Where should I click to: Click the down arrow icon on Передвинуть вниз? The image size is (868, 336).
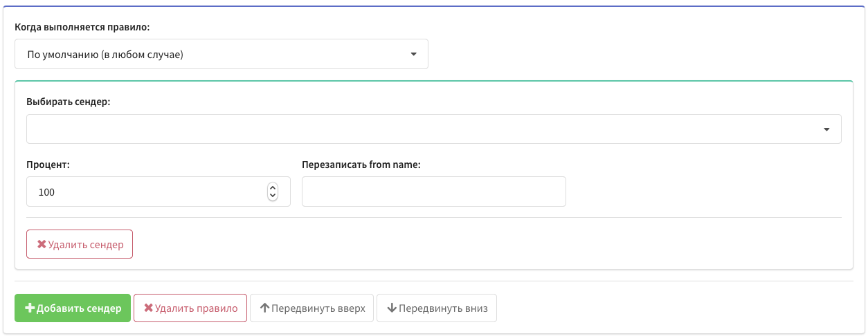392,308
